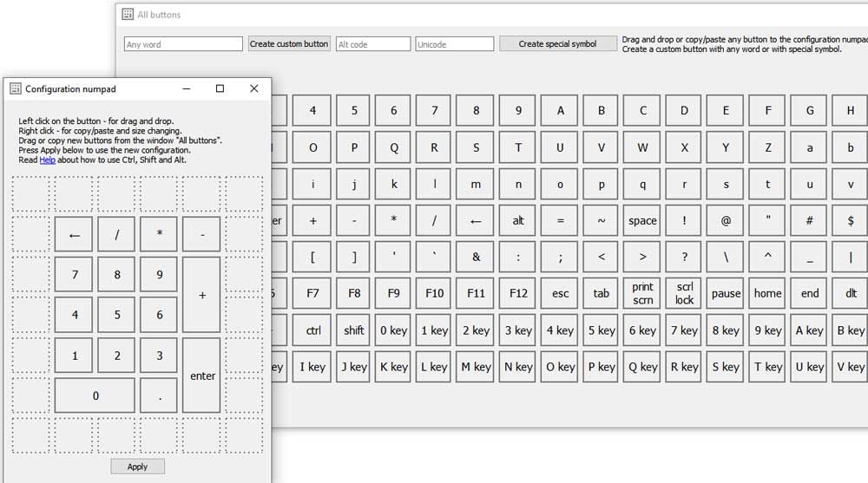Viewport: 868px width, 483px height.
Task: Click Create special symbol button
Action: (557, 43)
